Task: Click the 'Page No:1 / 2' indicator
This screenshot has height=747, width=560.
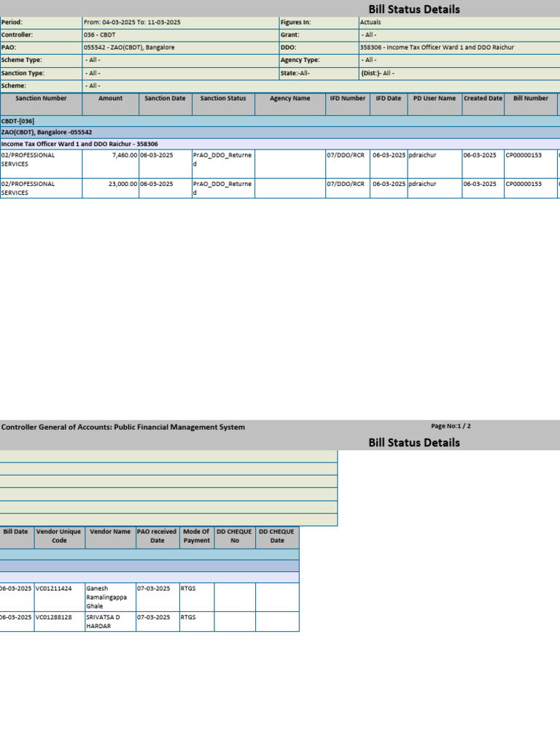Action: (451, 426)
